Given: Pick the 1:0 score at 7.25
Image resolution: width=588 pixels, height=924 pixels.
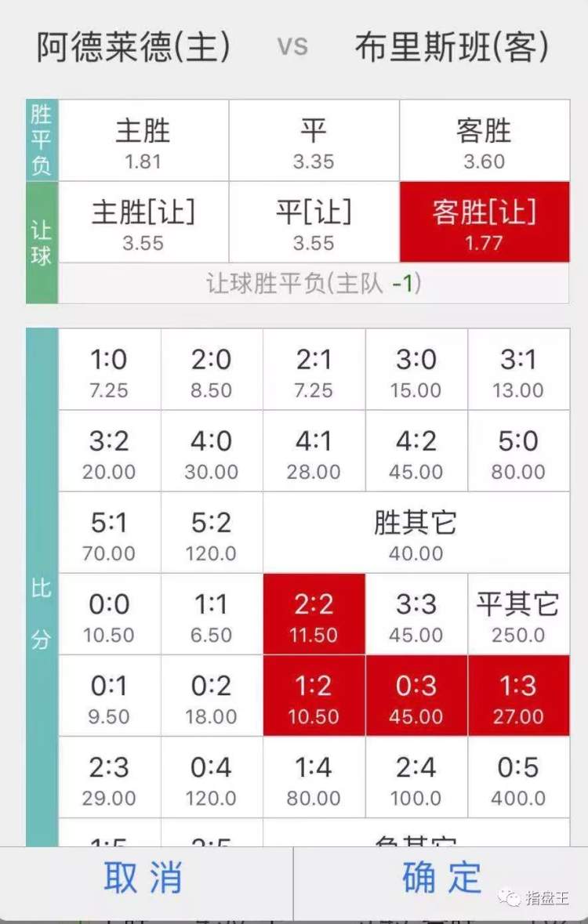Looking at the screenshot, I should 109,369.
